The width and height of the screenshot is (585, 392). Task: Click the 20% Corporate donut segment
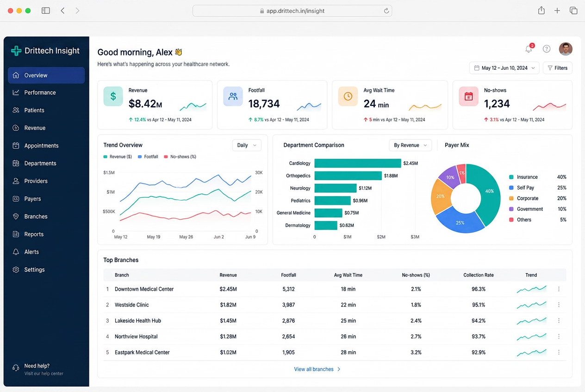[x=441, y=196]
